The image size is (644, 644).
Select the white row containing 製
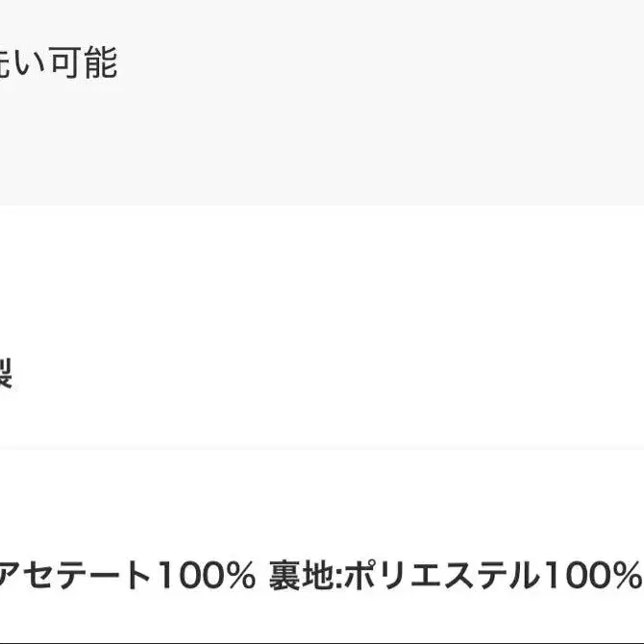pos(322,327)
